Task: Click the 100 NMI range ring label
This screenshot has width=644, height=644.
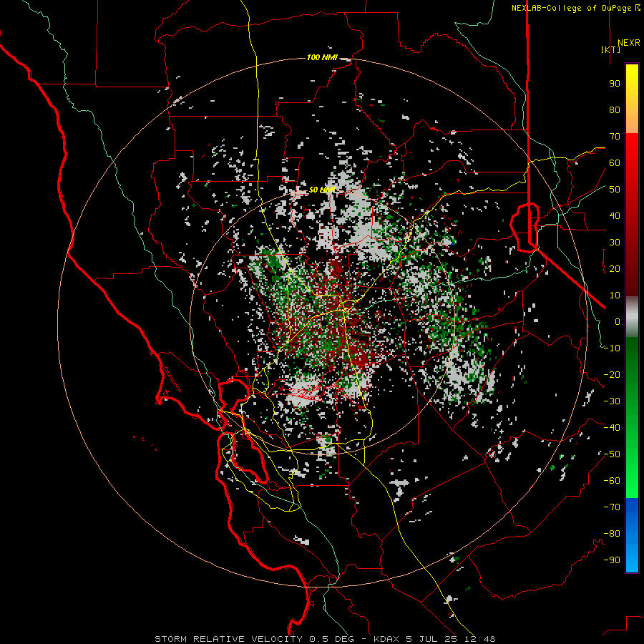Action: tap(322, 57)
